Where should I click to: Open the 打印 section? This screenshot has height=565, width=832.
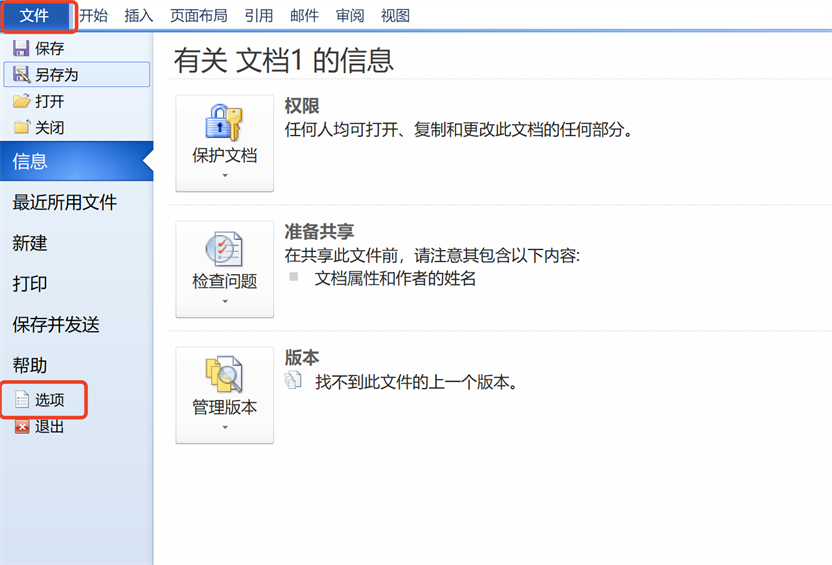tap(30, 284)
